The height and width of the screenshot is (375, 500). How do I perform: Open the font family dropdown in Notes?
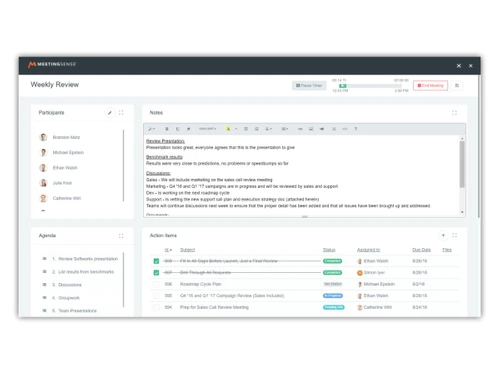[x=208, y=129]
